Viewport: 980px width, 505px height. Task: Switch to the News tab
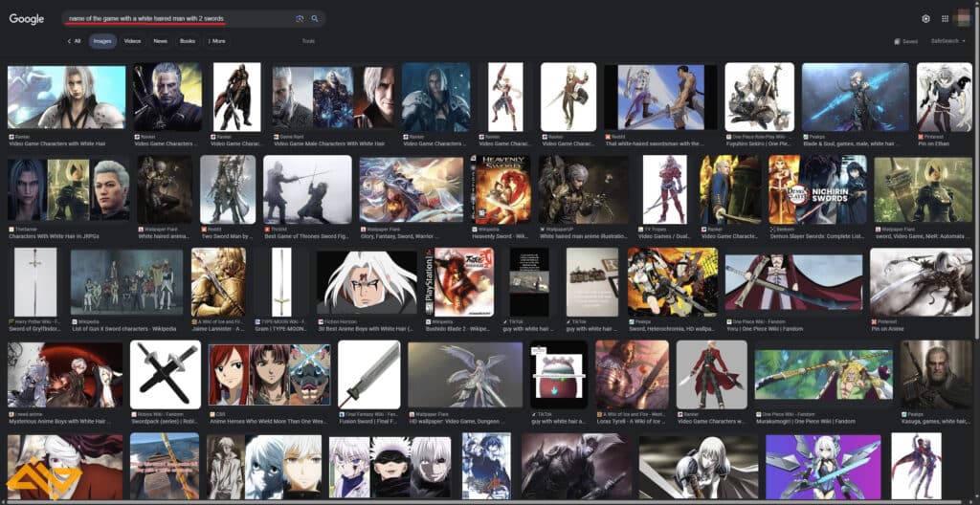point(160,41)
